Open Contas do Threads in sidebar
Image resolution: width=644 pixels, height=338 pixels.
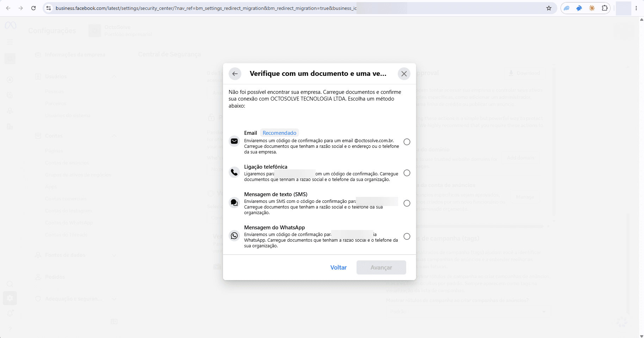point(66,235)
